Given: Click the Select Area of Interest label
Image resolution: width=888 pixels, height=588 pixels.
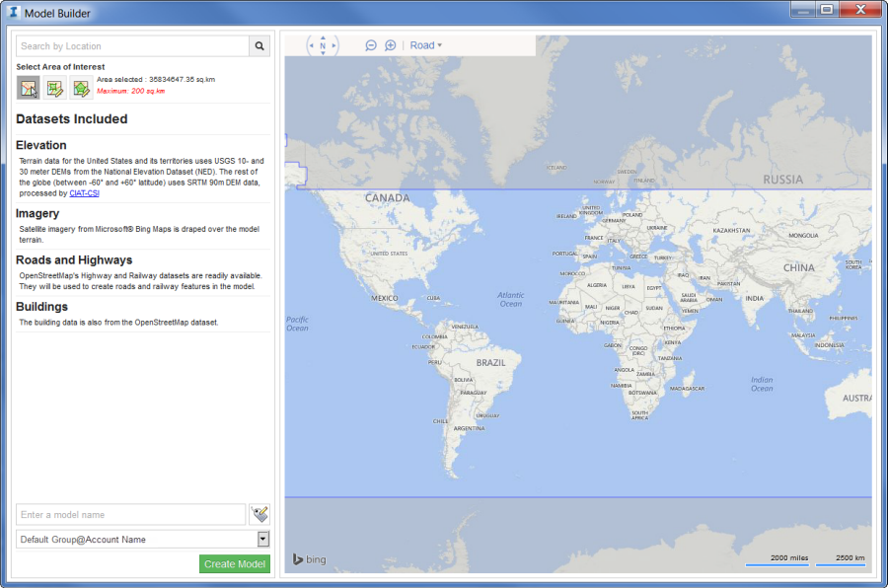Looking at the screenshot, I should coord(60,67).
